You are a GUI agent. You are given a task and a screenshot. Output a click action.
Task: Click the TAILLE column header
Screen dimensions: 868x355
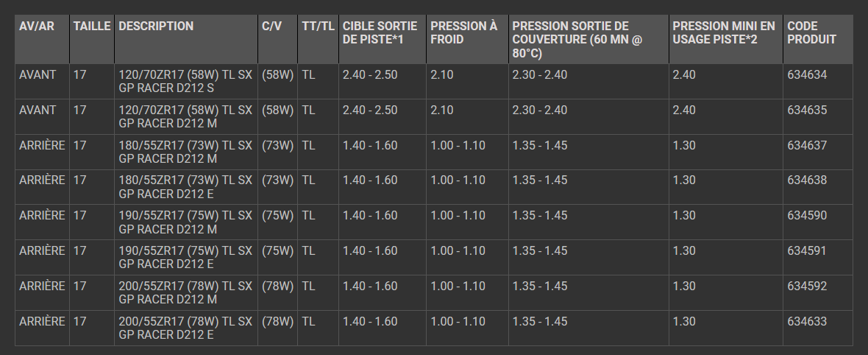[92, 27]
